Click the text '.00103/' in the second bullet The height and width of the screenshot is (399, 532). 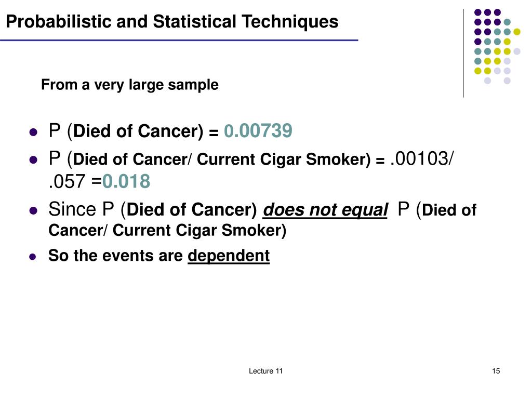[421, 159]
